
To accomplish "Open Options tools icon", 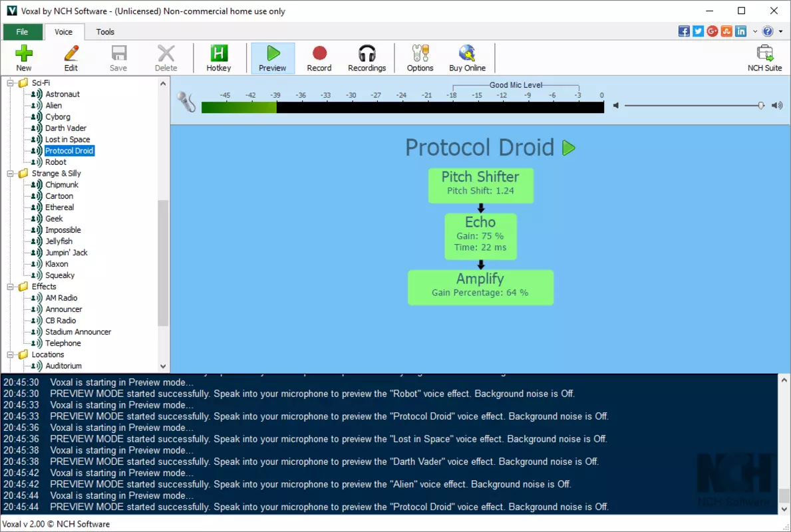I will pos(420,53).
